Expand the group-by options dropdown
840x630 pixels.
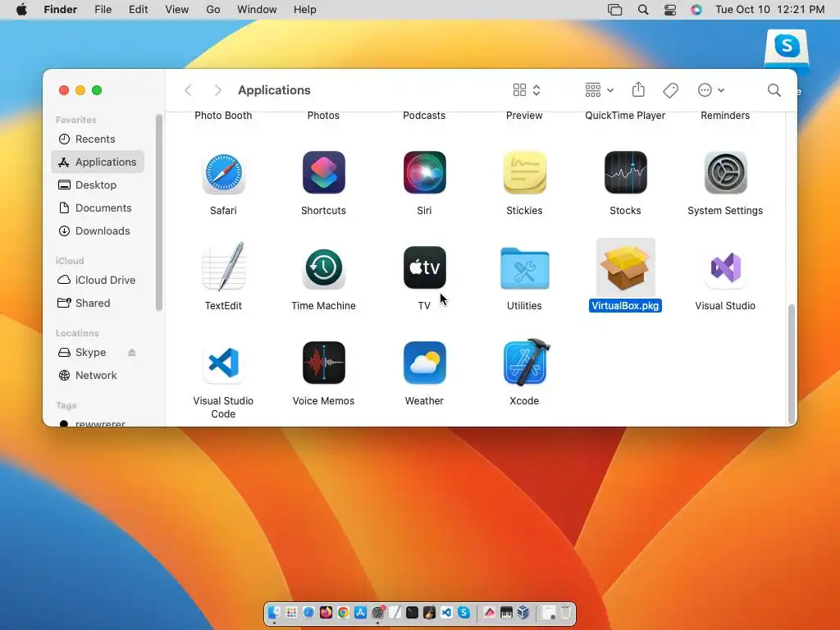[x=599, y=90]
